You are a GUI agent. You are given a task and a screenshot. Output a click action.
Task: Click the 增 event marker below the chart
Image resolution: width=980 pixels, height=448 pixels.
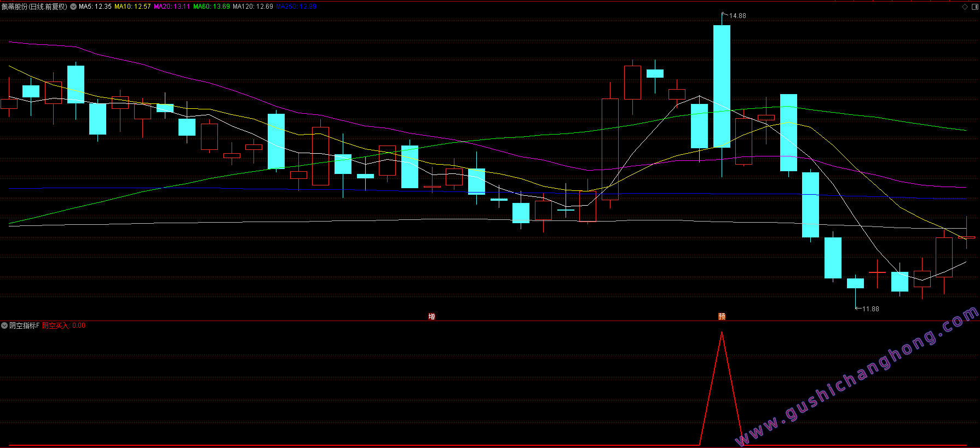click(x=431, y=317)
